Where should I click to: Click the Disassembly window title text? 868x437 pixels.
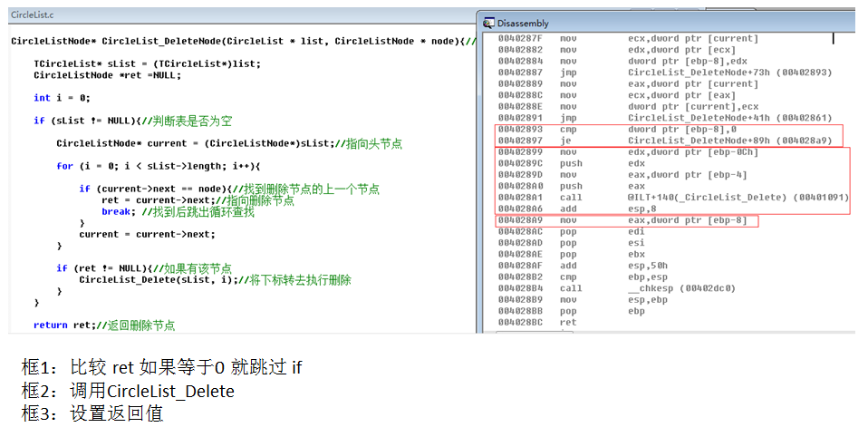click(523, 24)
